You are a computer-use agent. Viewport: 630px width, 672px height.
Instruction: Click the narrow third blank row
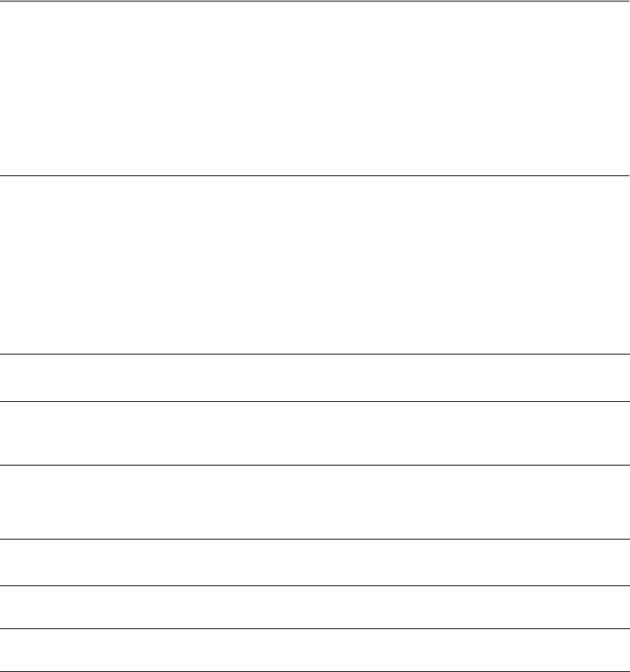[x=315, y=377]
